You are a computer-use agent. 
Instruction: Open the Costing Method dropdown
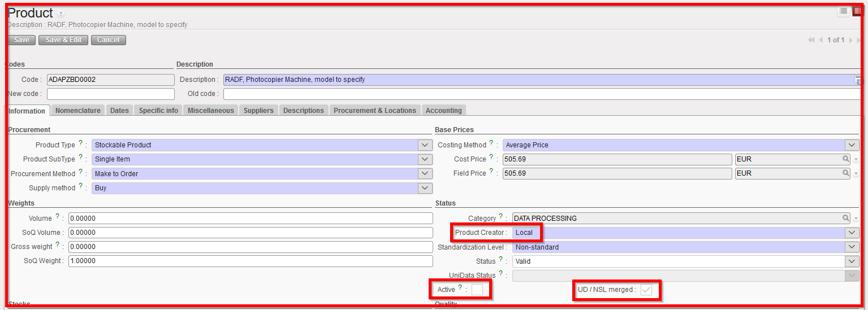pyautogui.click(x=852, y=145)
